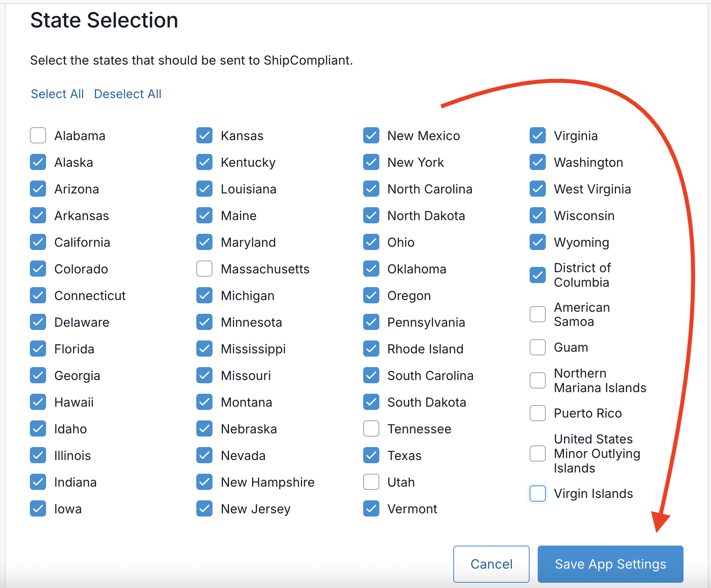This screenshot has height=588, width=711.
Task: Click the Deselect All link
Action: pos(127,94)
